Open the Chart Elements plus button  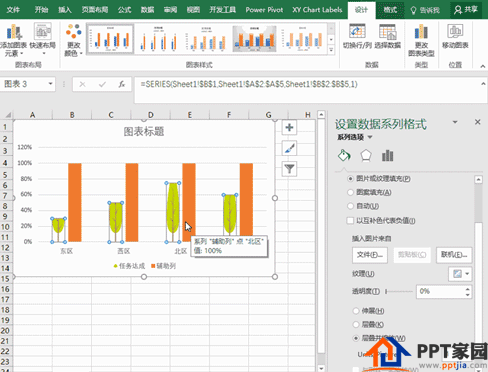click(289, 127)
